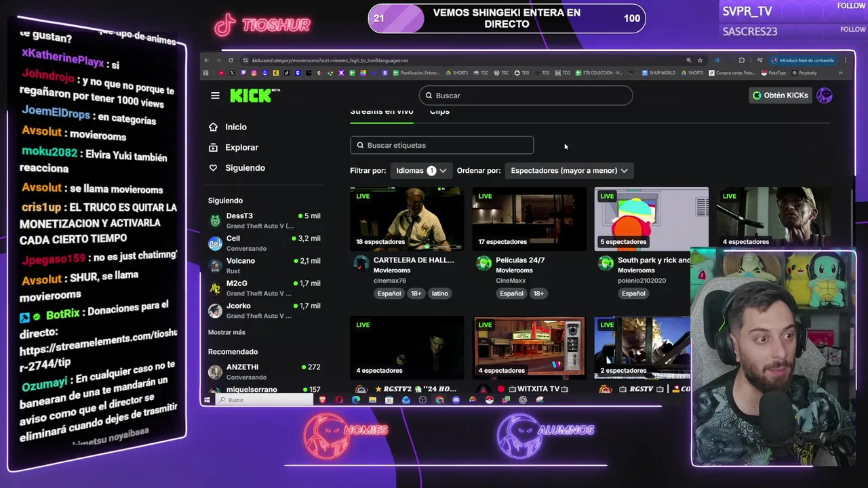Show more bookmarks with the chevron
Image resolution: width=868 pixels, height=488 pixels.
click(x=841, y=73)
